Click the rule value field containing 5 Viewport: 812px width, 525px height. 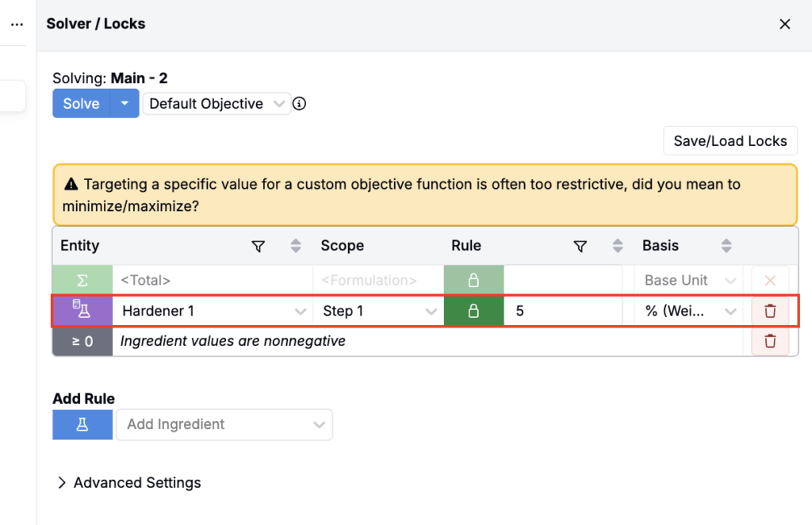[563, 311]
